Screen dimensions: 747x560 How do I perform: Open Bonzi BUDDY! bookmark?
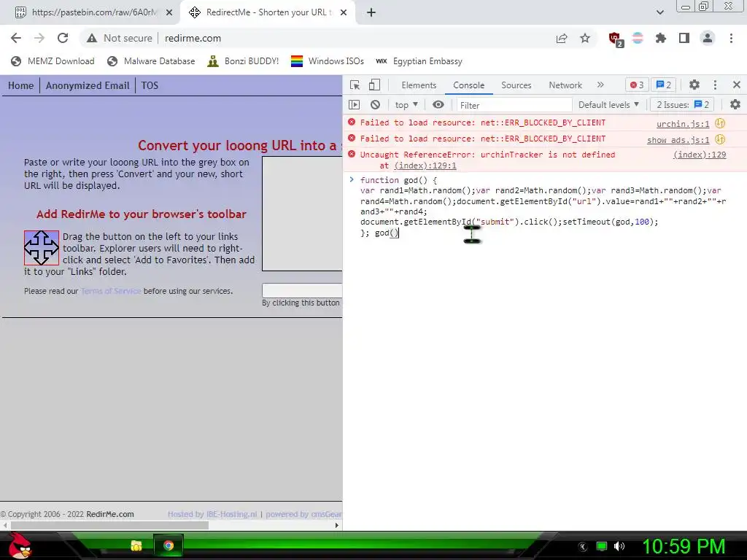tap(243, 61)
